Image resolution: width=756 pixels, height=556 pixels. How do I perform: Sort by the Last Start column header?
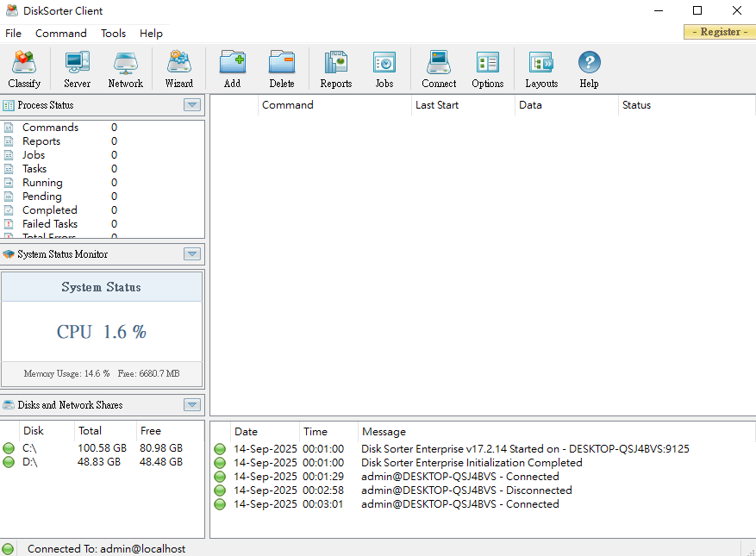point(463,105)
